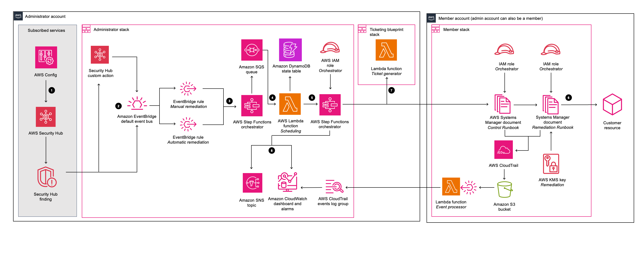Click the 'Subscribed services' heading
Image resolution: width=644 pixels, height=258 pixels.
[46, 30]
